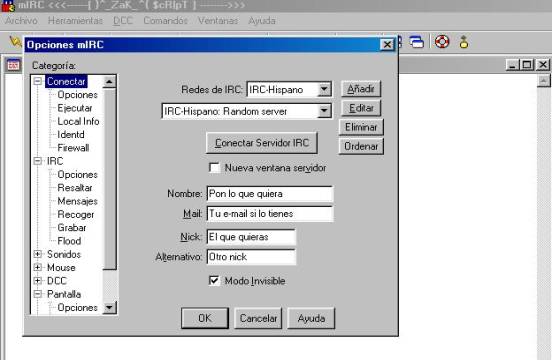Click the Añadir button
The width and height of the screenshot is (552, 360).
coord(361,89)
